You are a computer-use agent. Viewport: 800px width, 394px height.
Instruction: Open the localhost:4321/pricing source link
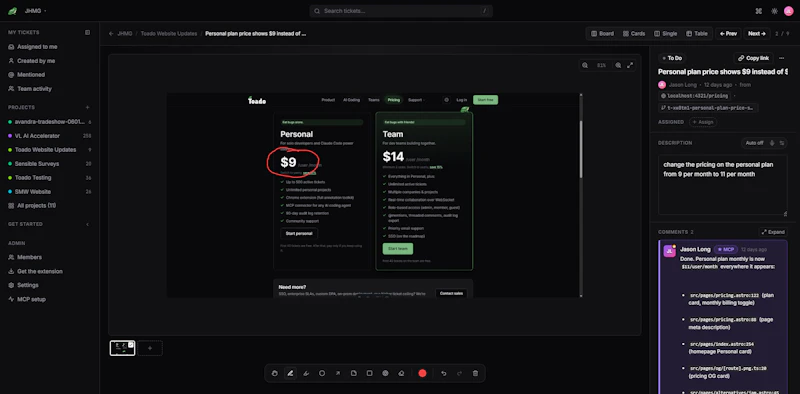coord(694,96)
